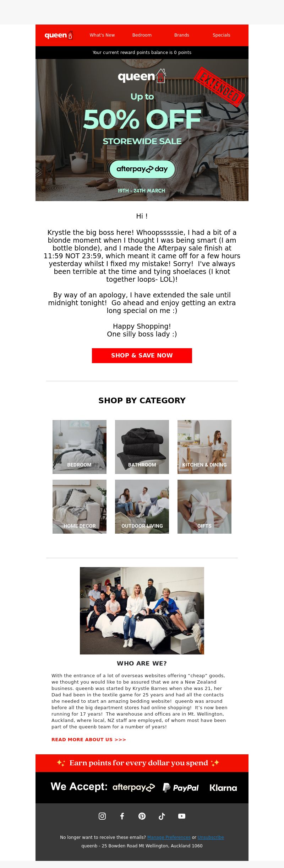The image size is (284, 868).
Task: Open the Outdoor Living category tile
Action: point(142,507)
